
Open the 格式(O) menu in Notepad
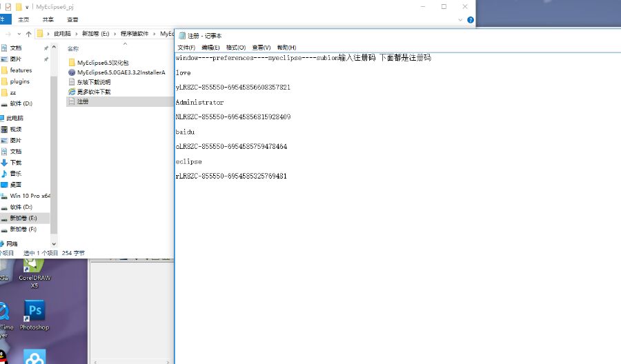tap(236, 48)
